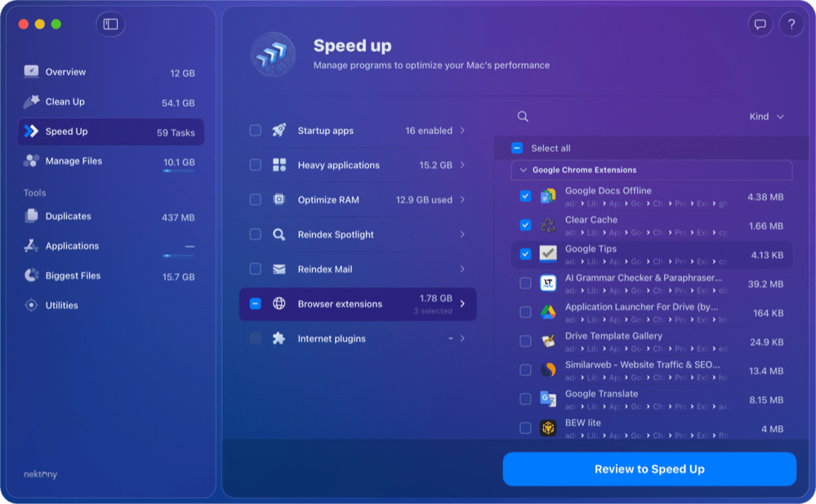Image resolution: width=816 pixels, height=504 pixels.
Task: Click the nektony logo link
Action: [x=41, y=475]
